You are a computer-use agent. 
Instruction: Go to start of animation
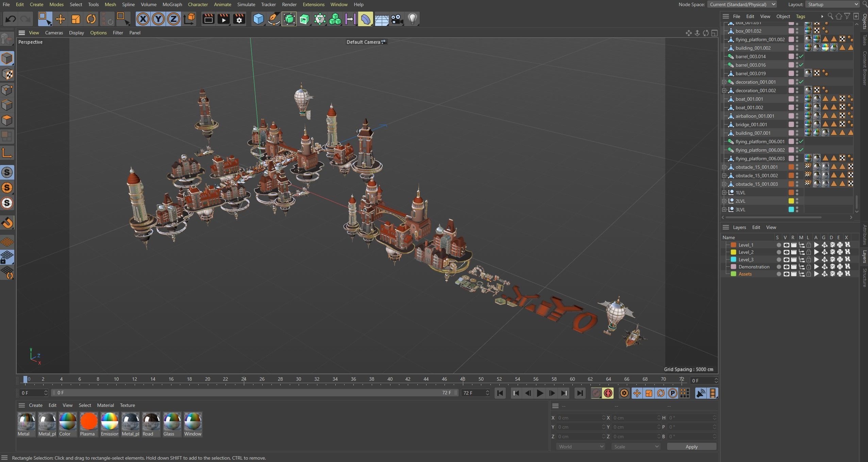[x=500, y=393]
